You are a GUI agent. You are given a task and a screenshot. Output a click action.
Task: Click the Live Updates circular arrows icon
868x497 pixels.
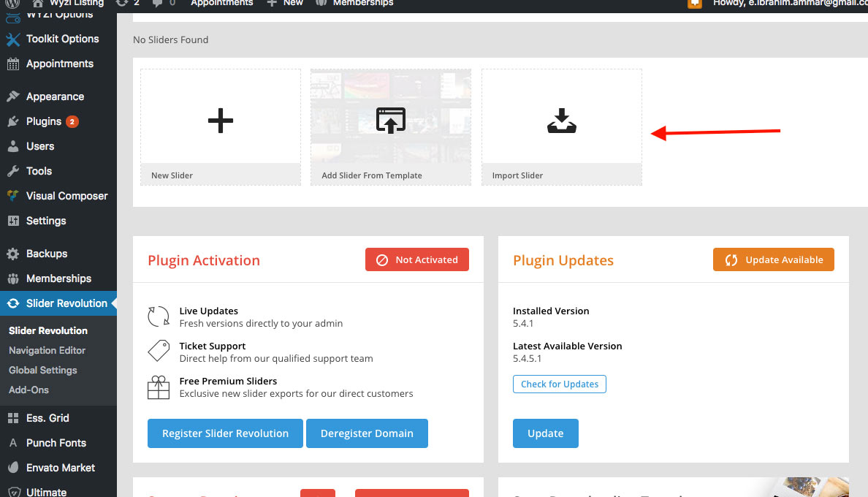click(159, 316)
